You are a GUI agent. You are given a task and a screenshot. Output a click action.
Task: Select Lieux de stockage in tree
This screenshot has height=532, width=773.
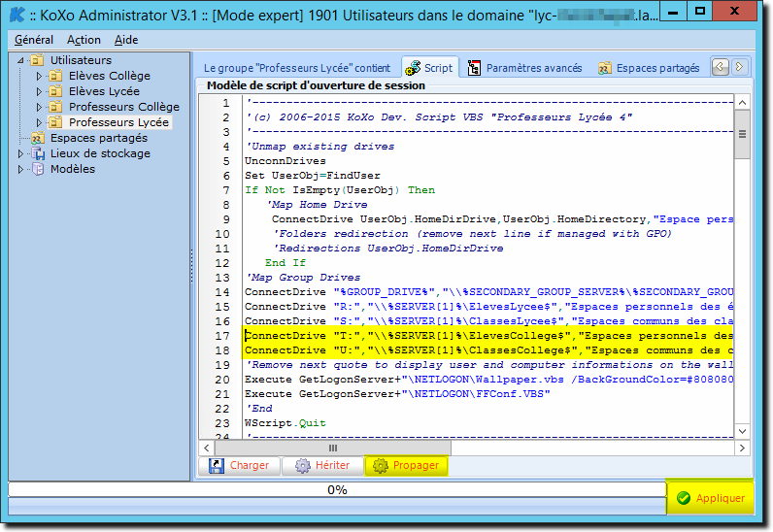coord(100,153)
